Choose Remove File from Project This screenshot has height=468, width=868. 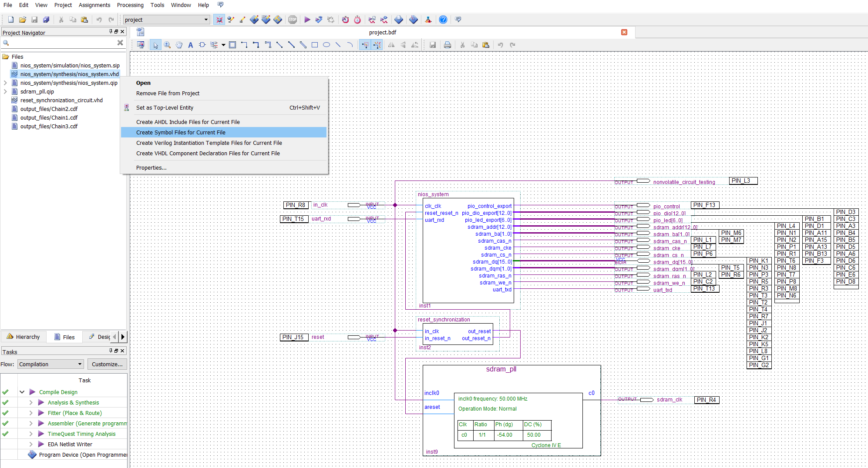pos(224,93)
